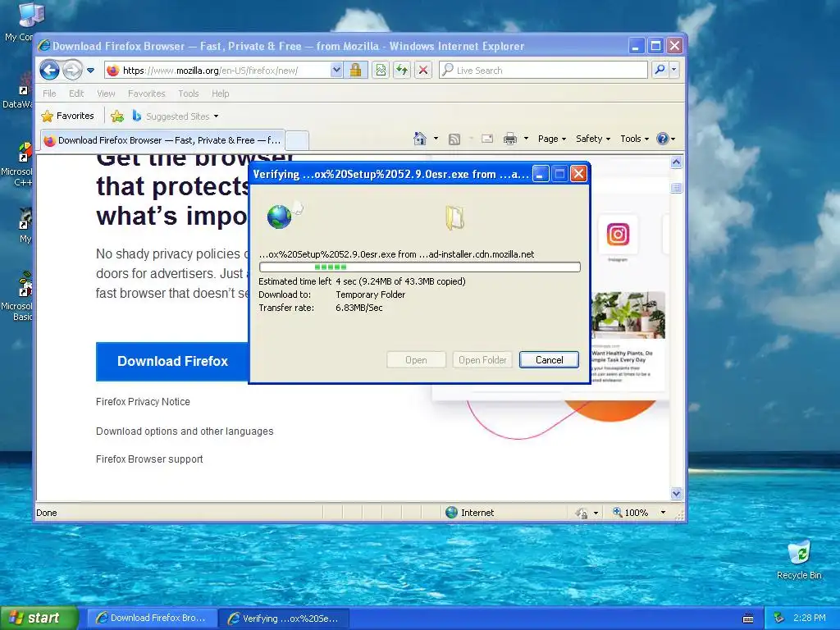Open the Help menu
The image size is (840, 630).
point(220,94)
